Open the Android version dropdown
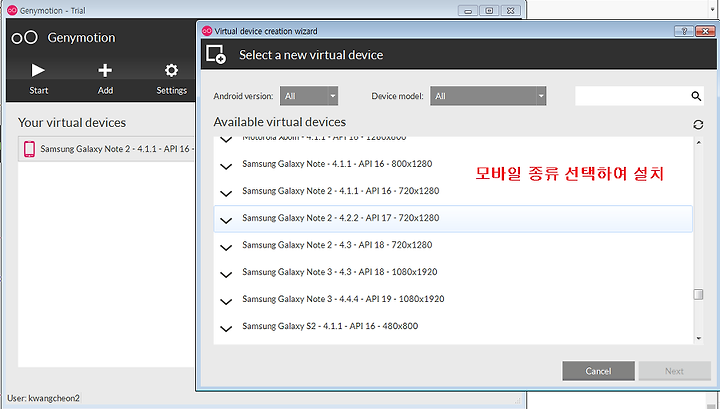The image size is (720, 409). pyautogui.click(x=309, y=96)
